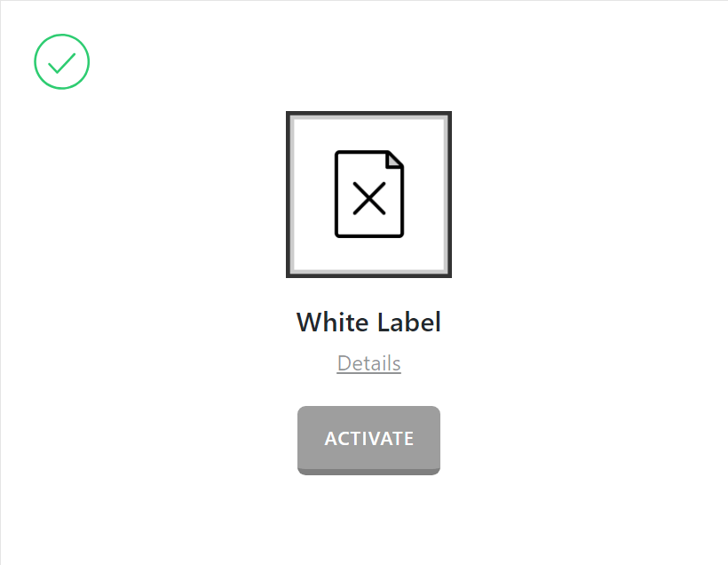Click the underlined Details text

pos(368,362)
